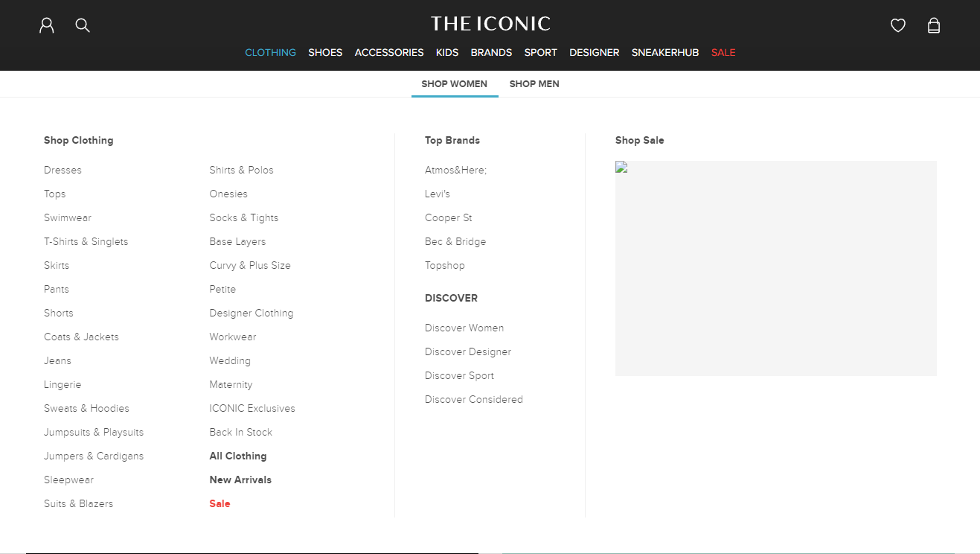980x554 pixels.
Task: Open the wishlist heart icon
Action: coord(897,25)
